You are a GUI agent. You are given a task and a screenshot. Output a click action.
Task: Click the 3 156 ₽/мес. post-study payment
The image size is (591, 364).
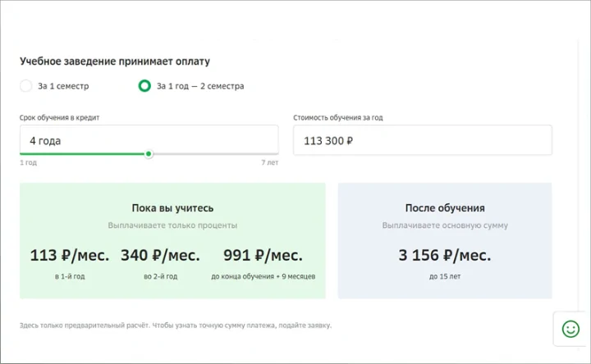(445, 255)
